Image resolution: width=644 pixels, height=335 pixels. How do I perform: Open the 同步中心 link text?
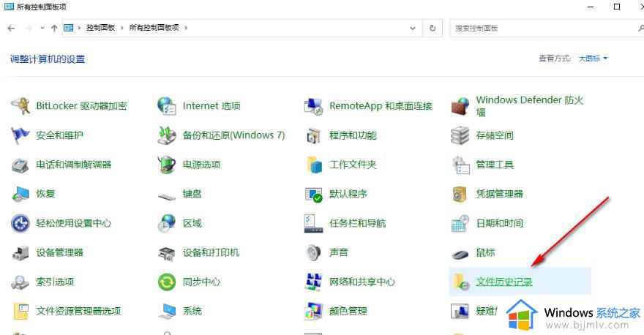coord(202,282)
